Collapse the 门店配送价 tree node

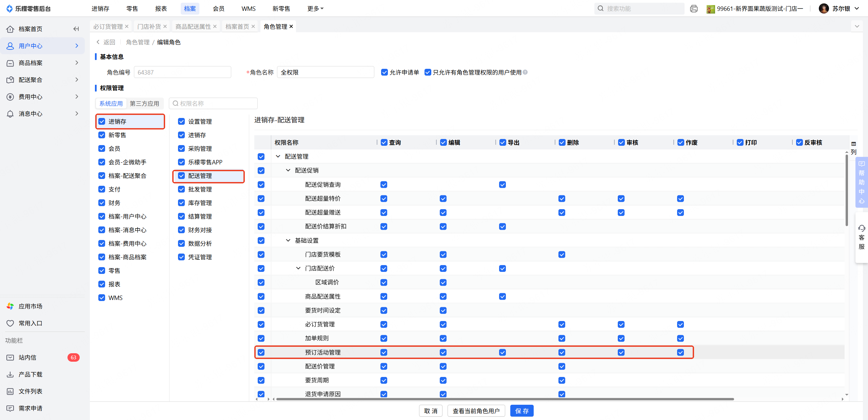298,268
